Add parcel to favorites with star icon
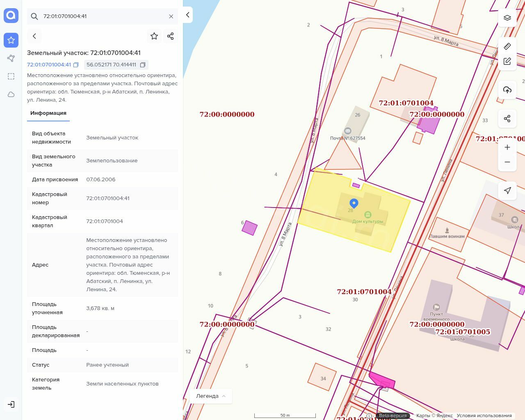The image size is (525, 420). (154, 36)
